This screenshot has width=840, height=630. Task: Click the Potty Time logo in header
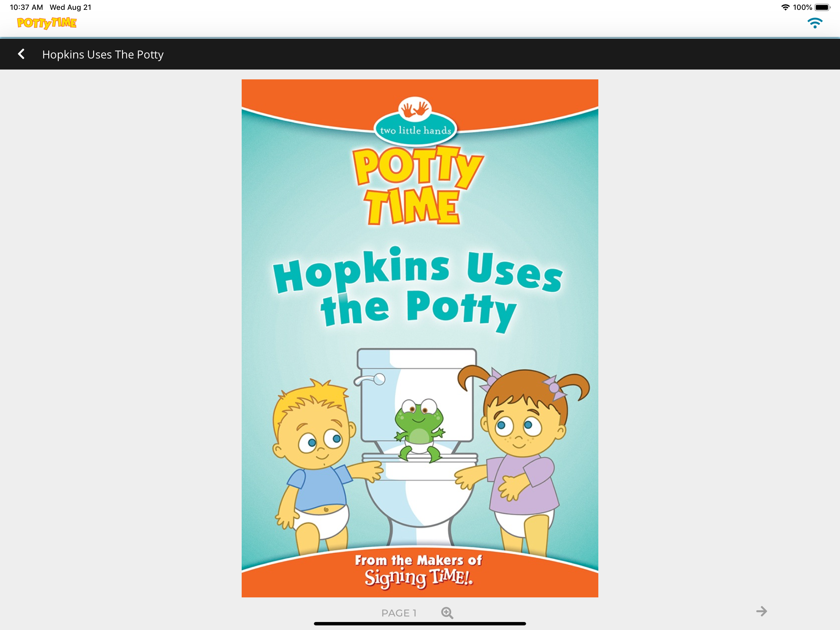[x=47, y=23]
